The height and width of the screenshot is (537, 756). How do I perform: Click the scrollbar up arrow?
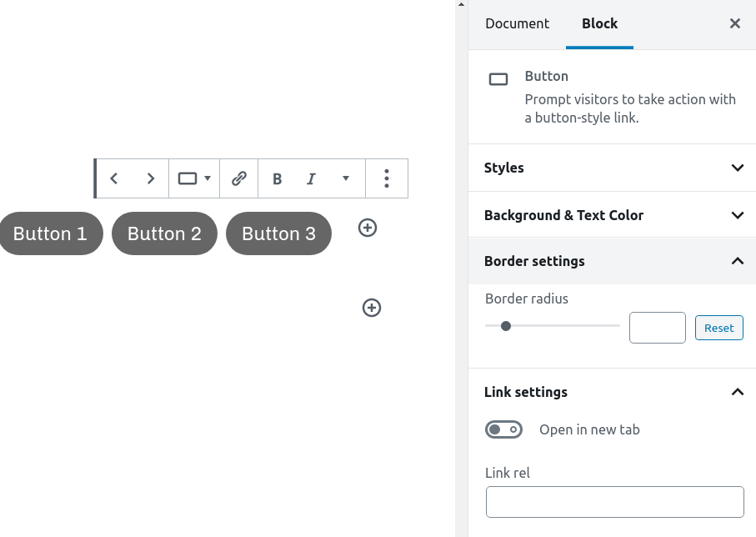point(461,4)
